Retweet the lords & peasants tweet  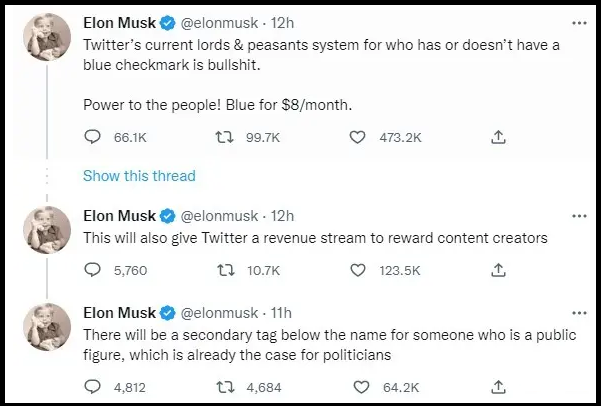pyautogui.click(x=226, y=138)
